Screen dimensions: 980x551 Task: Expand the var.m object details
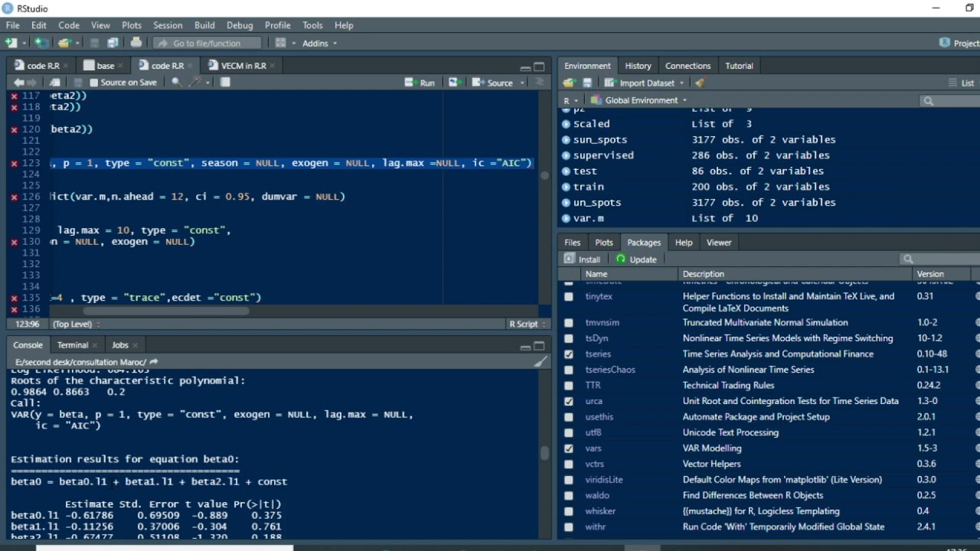point(567,218)
